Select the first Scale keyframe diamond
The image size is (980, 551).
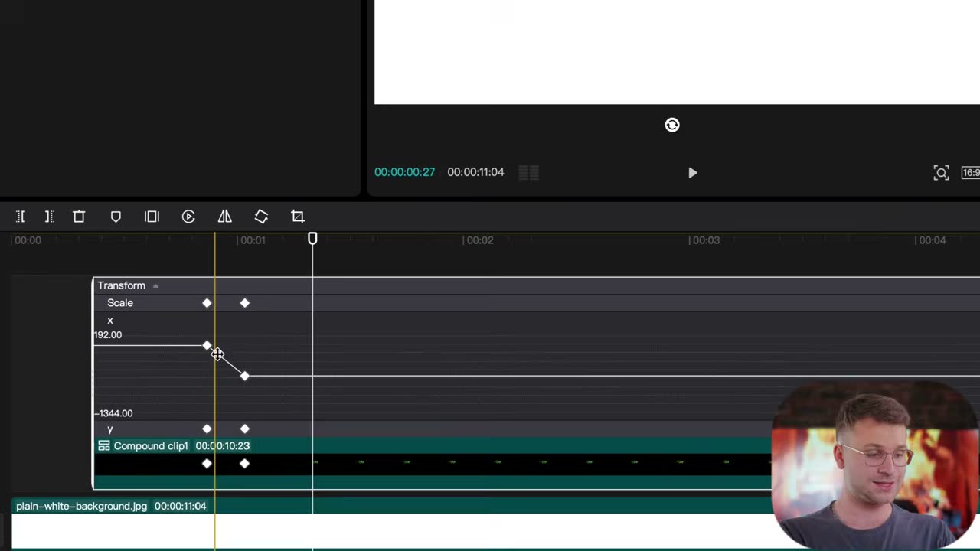coord(207,303)
